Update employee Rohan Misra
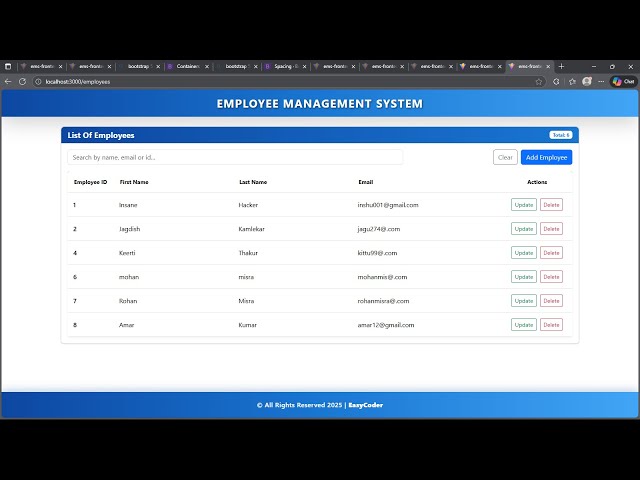The width and height of the screenshot is (640, 480). click(x=524, y=301)
